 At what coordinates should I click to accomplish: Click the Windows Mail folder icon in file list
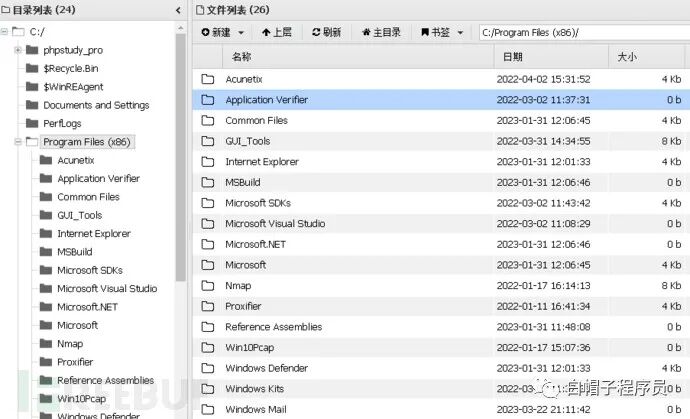208,409
